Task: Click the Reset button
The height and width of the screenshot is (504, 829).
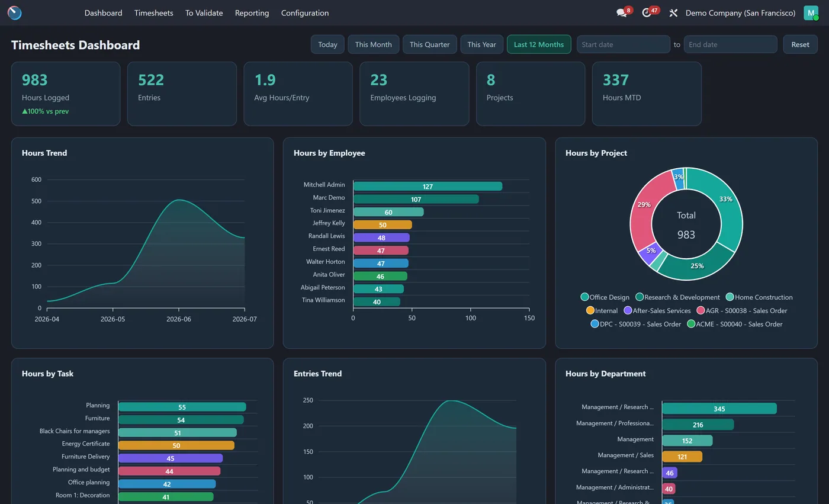Action: [800, 44]
